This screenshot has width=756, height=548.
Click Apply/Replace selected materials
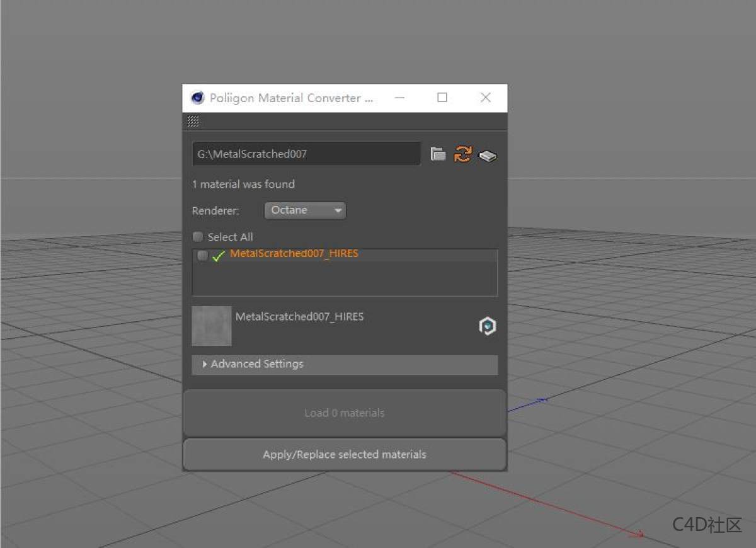click(344, 454)
